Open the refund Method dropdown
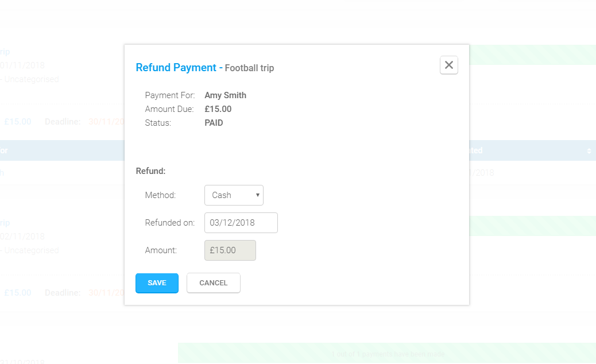Screen dimensions: 596x364 point(233,195)
